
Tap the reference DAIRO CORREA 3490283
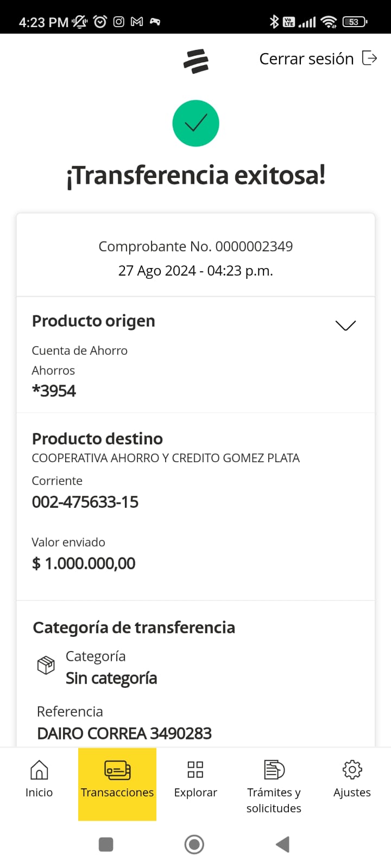click(124, 733)
